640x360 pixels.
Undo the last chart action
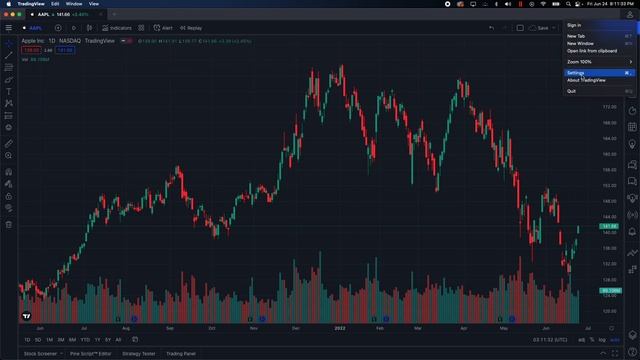point(491,28)
